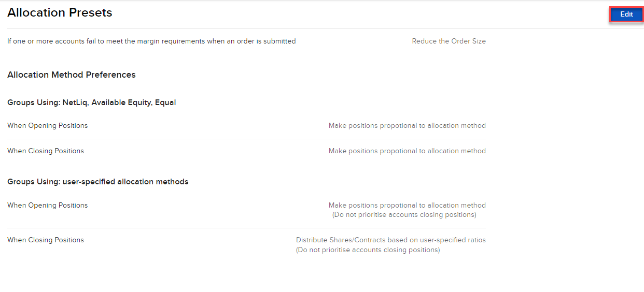Click When Opening Positions under NetLiq group

(x=48, y=126)
